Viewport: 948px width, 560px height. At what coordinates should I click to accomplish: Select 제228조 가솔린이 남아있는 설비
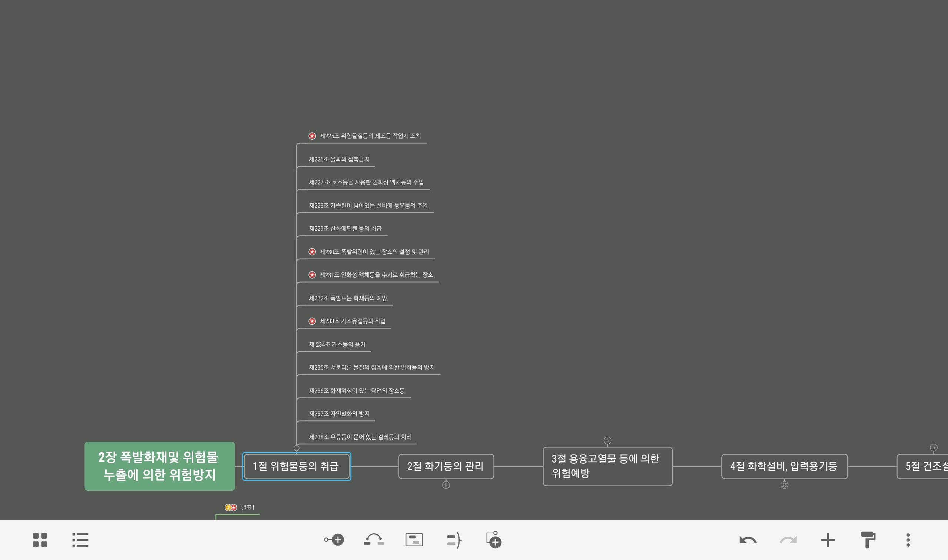pyautogui.click(x=368, y=206)
